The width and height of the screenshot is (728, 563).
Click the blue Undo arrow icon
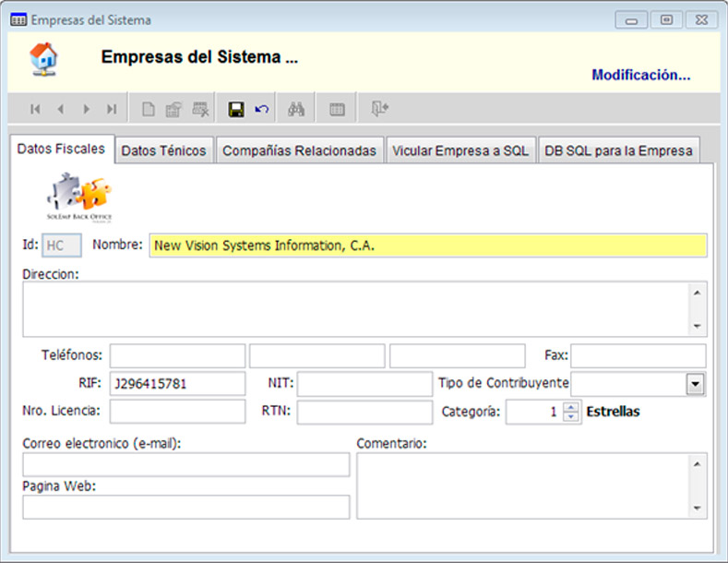(262, 109)
